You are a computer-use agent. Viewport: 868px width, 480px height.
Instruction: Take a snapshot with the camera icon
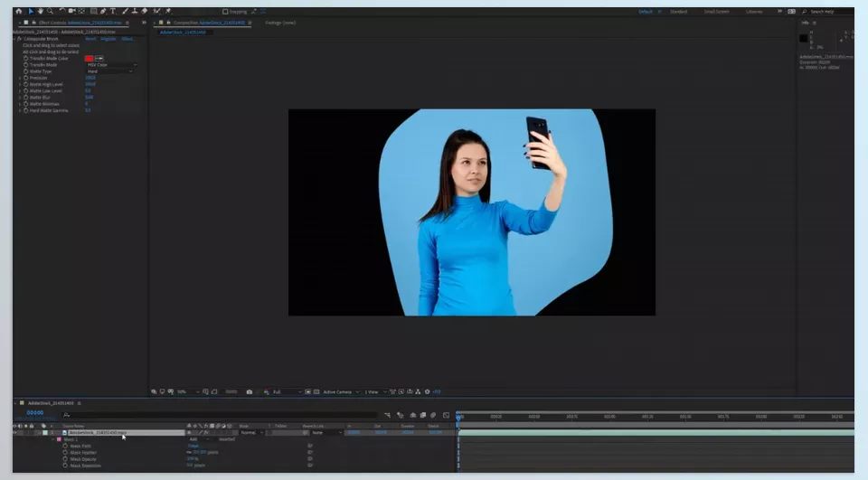tap(250, 392)
